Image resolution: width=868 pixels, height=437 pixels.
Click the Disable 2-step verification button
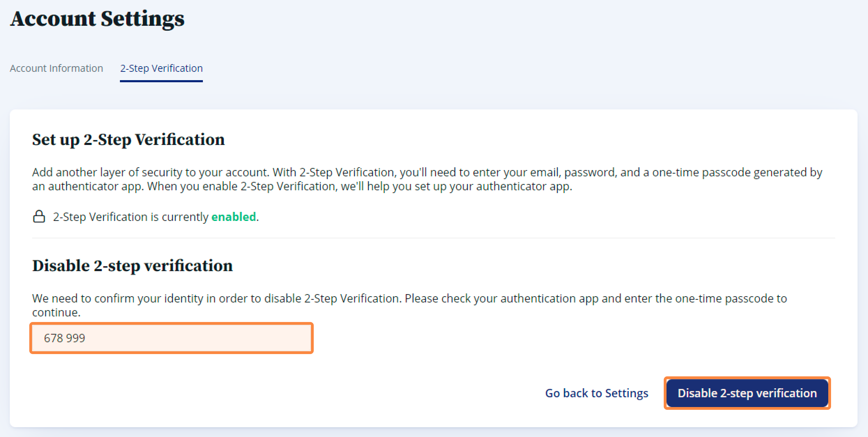[x=747, y=393]
